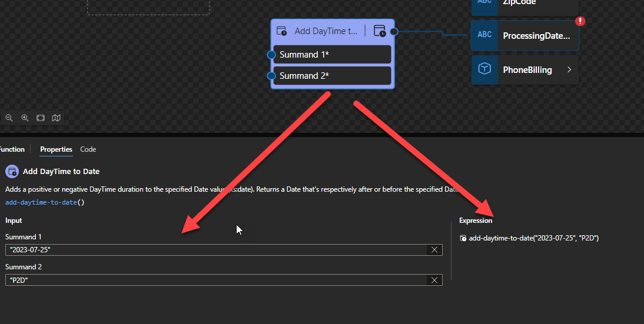Click the zoom out magnifier icon
Image resolution: width=644 pixels, height=324 pixels.
coord(9,118)
